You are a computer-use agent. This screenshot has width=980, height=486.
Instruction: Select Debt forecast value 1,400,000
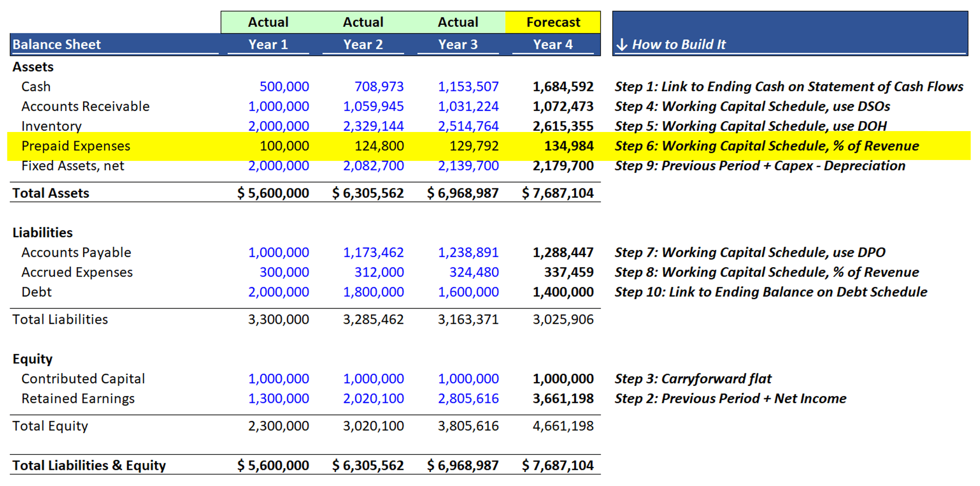point(563,292)
